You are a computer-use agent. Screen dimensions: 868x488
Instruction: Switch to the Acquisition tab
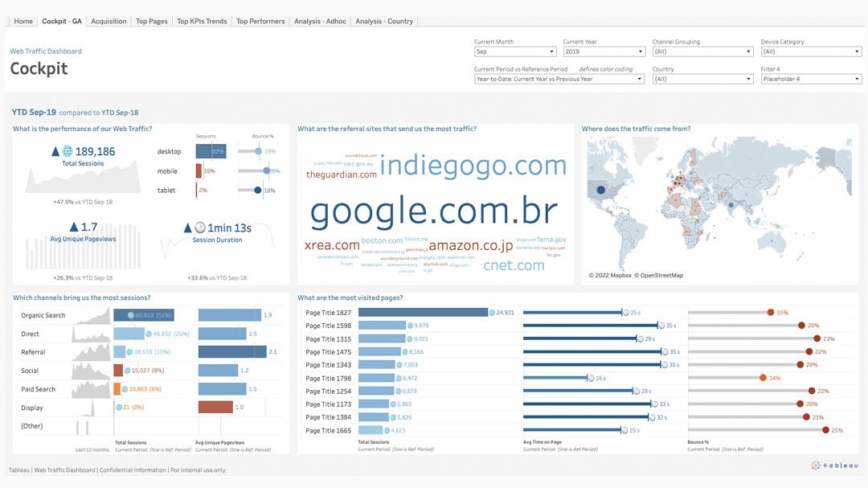[108, 21]
